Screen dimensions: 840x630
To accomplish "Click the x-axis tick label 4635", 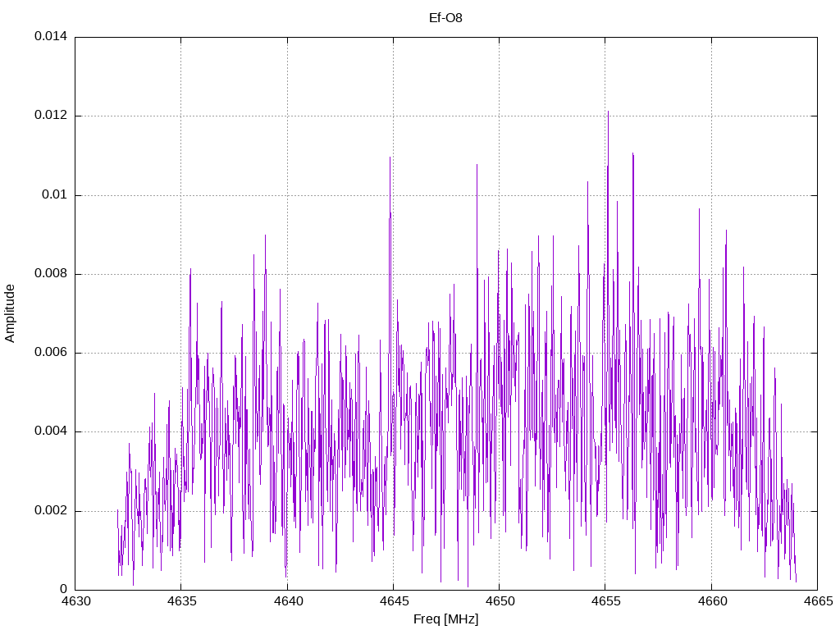I will pyautogui.click(x=181, y=601).
